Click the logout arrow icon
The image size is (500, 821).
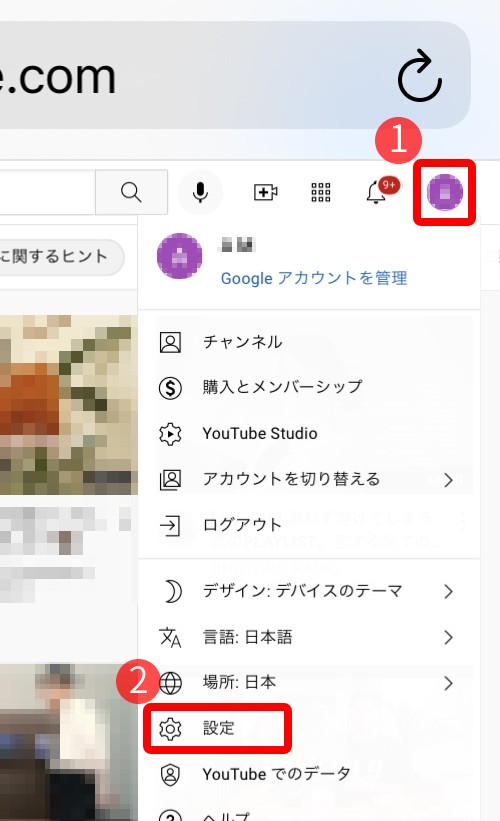(x=170, y=525)
